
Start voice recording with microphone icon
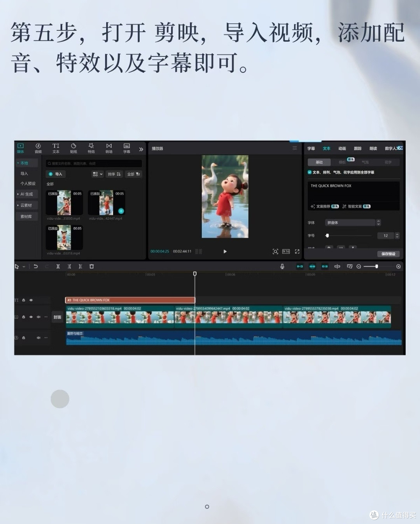click(x=282, y=266)
